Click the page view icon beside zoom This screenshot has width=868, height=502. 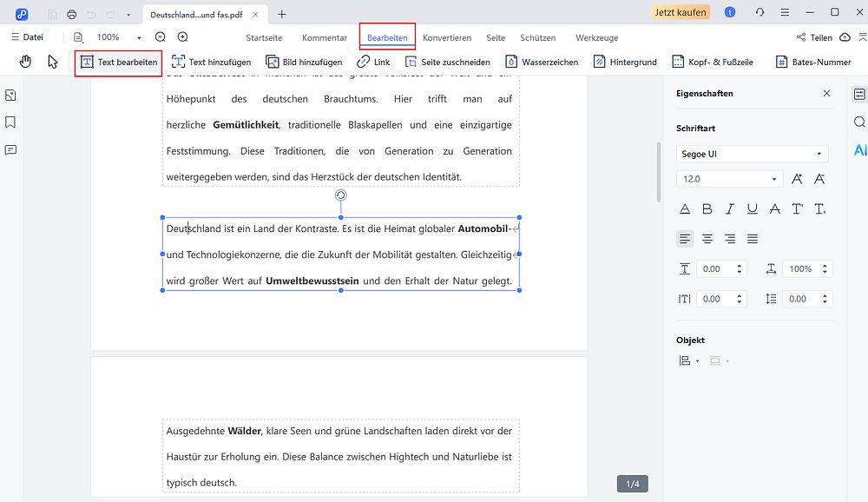(78, 37)
